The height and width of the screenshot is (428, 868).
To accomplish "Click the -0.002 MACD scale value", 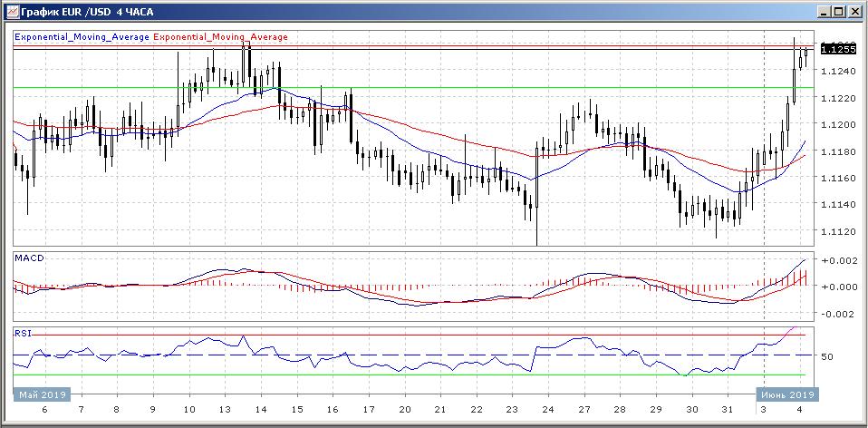I will pyautogui.click(x=839, y=315).
